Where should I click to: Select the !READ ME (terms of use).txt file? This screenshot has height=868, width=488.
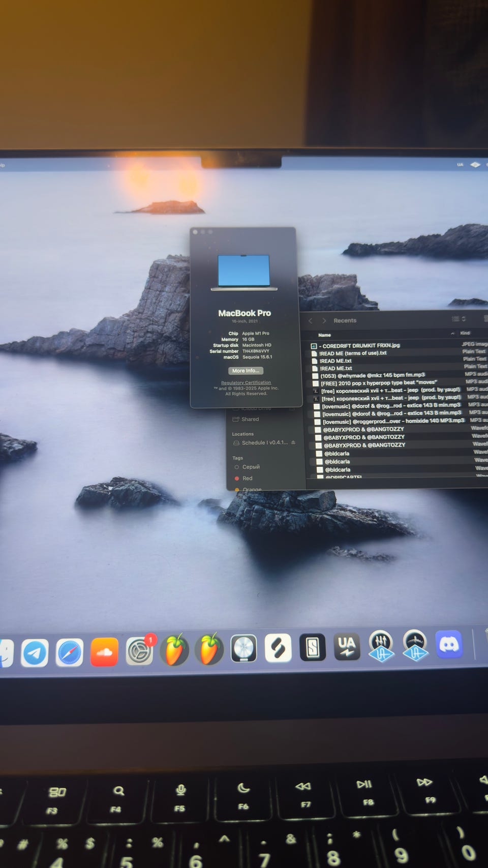(353, 353)
